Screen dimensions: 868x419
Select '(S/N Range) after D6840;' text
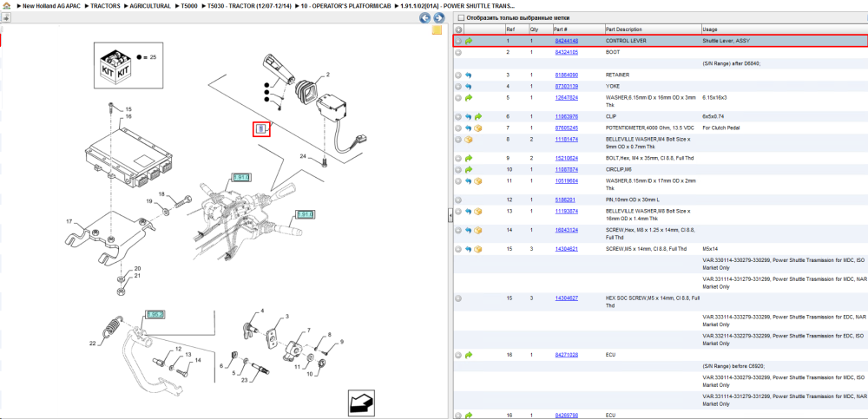click(732, 63)
